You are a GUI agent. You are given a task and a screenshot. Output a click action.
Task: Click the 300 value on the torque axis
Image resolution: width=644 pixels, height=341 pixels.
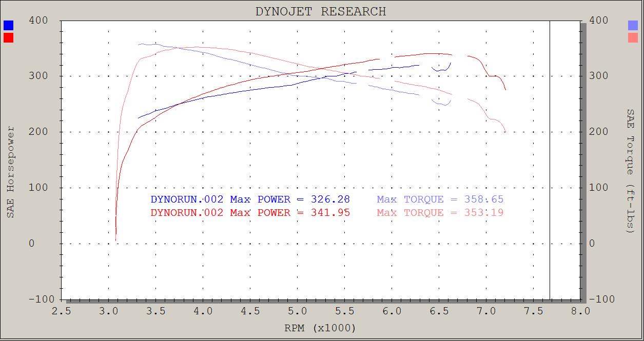point(599,76)
